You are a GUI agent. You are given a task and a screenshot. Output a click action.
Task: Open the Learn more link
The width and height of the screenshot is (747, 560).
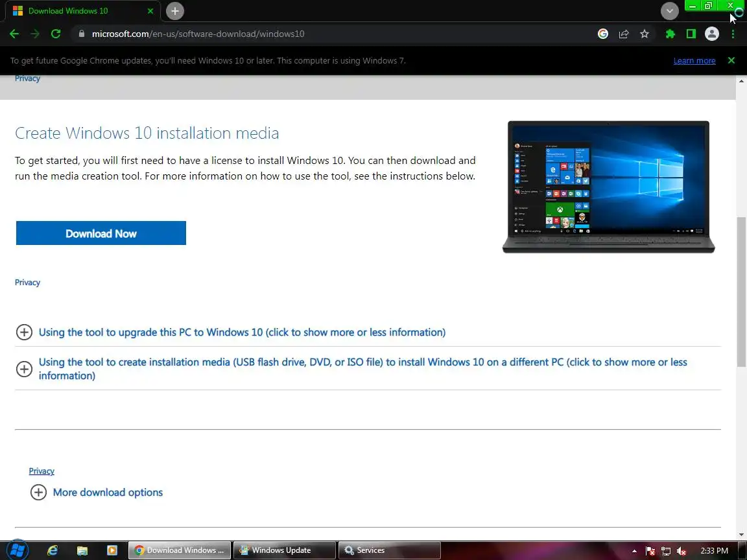pyautogui.click(x=694, y=60)
